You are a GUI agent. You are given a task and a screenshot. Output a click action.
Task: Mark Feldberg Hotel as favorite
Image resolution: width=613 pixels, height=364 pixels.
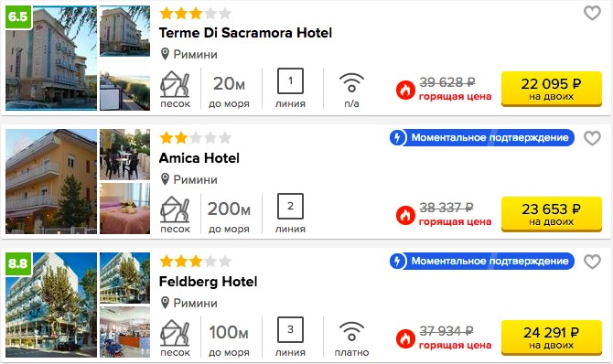[x=592, y=262]
